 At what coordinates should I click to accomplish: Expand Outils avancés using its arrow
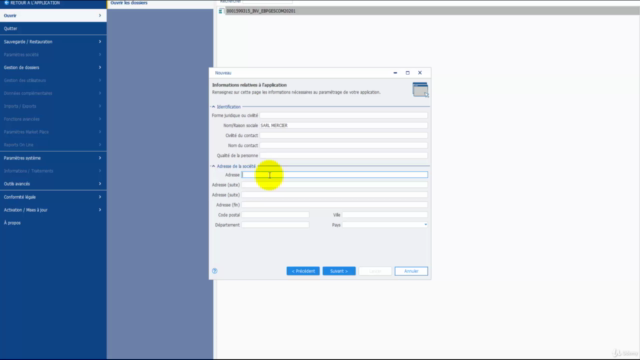100,184
